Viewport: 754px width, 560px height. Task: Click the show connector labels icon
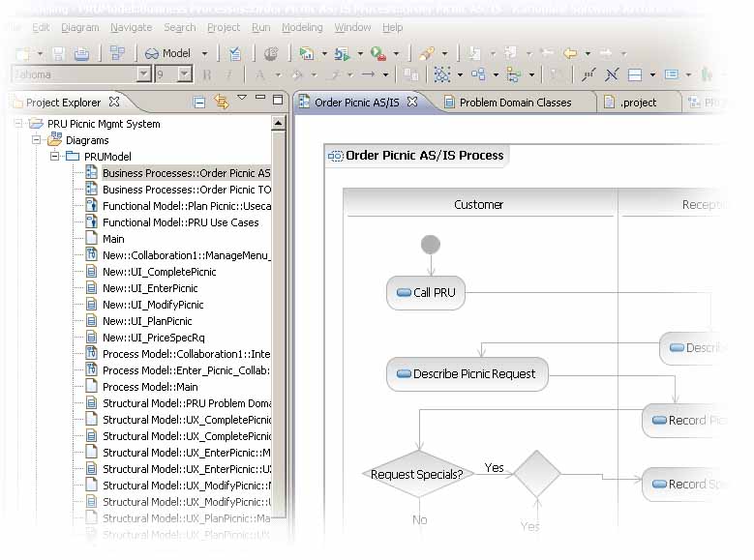pyautogui.click(x=588, y=74)
